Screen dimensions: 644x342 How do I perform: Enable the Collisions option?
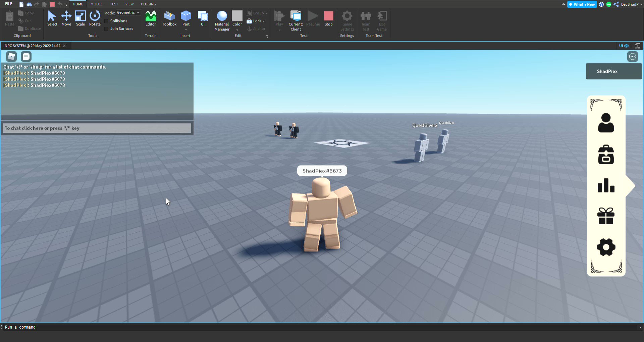tap(106, 20)
